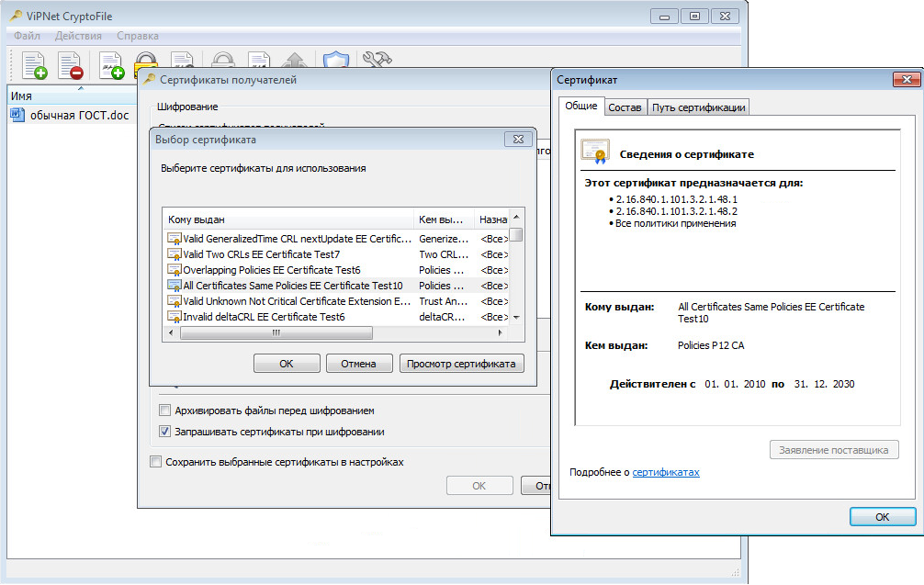Screen dimensions: 924x585
Task: Click issuer cell deltaCR...
Action: coord(444,317)
